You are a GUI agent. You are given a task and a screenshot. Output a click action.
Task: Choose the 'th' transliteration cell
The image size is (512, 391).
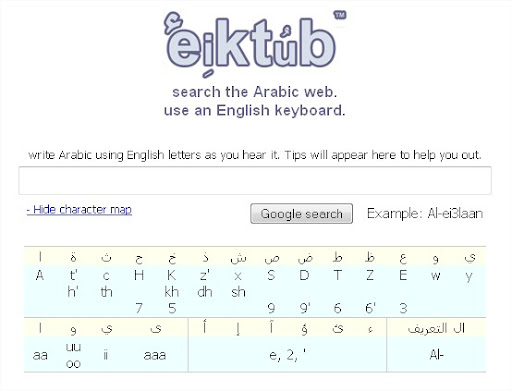(106, 292)
